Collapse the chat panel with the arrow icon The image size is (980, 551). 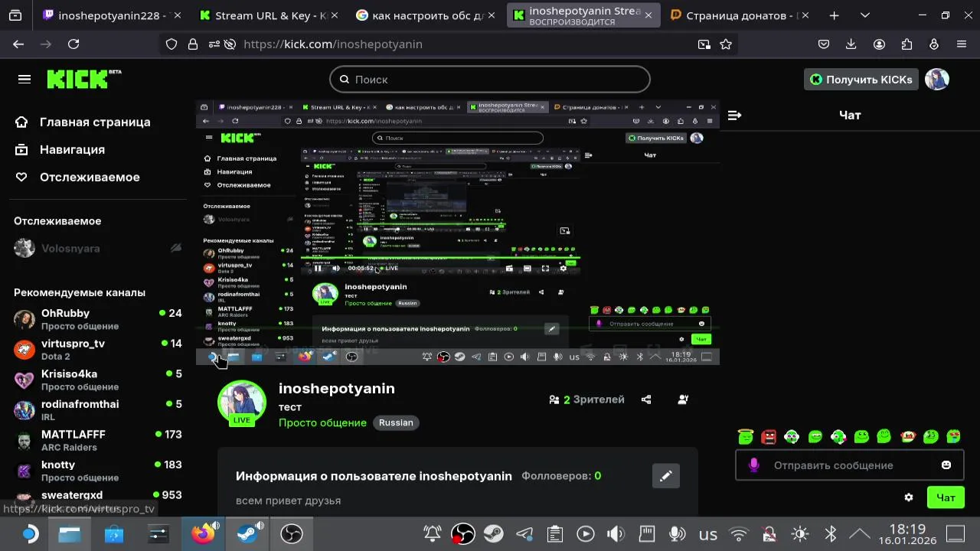coord(734,115)
